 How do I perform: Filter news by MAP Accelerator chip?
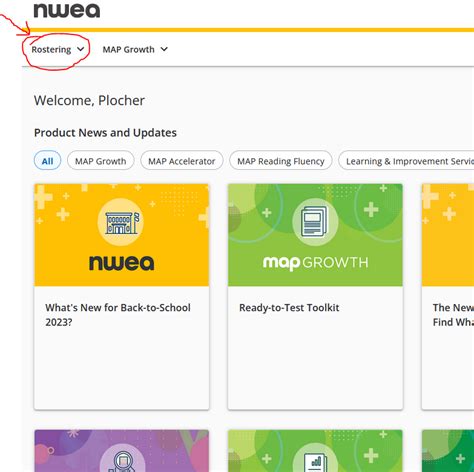(x=182, y=161)
